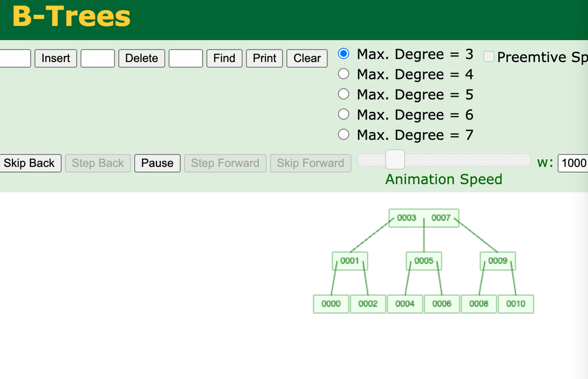
Task: Click the Pause playback control
Action: [156, 163]
